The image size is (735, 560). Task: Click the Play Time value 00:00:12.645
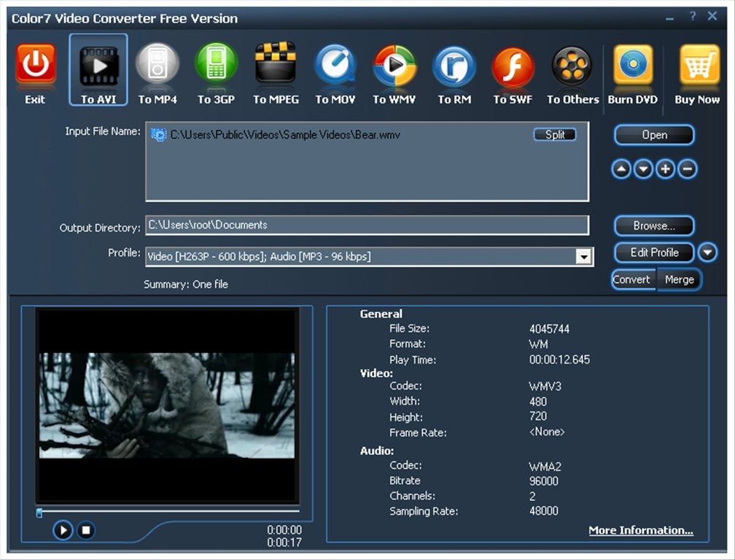pyautogui.click(x=559, y=360)
